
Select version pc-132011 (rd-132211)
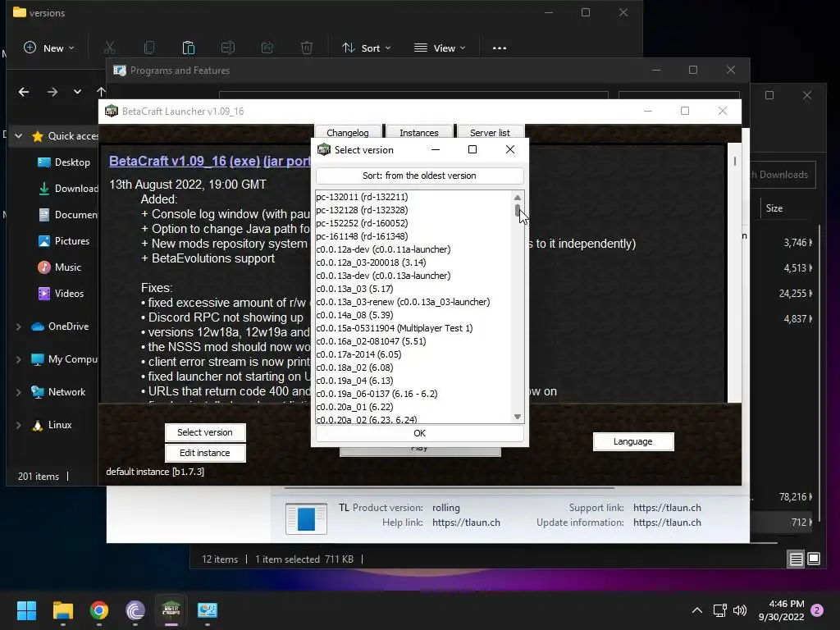point(362,197)
